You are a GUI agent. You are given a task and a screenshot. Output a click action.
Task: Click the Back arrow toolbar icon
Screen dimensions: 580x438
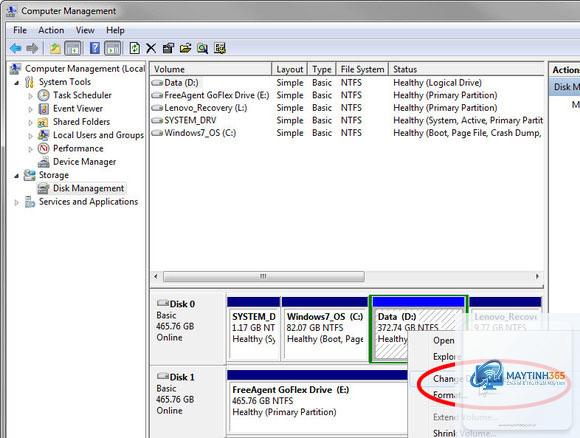tap(16, 48)
